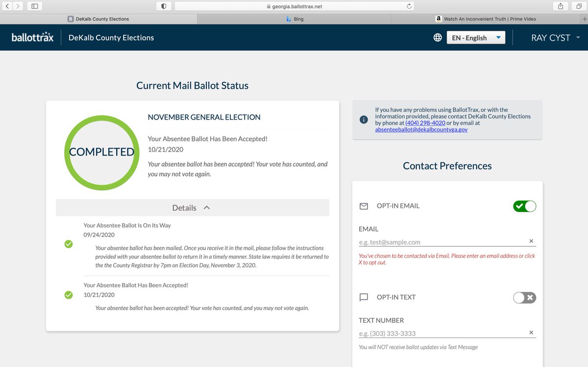The image size is (588, 367).
Task: Click the ballottrax logo
Action: tap(32, 37)
